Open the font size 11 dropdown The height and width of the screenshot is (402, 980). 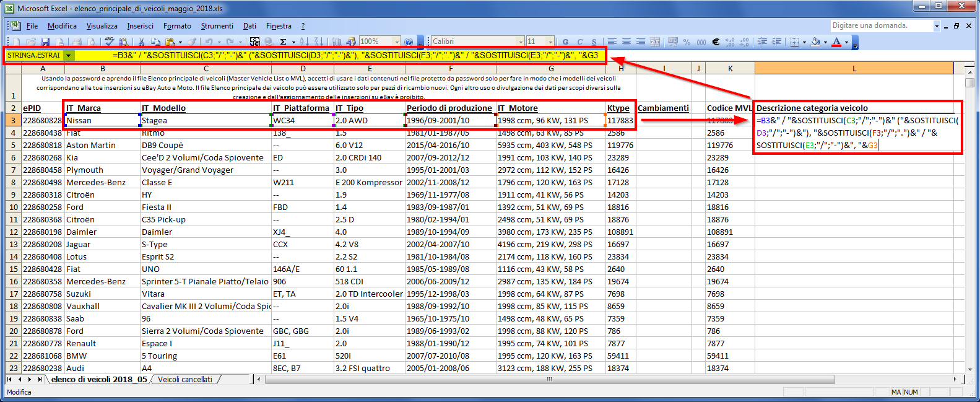pos(550,42)
